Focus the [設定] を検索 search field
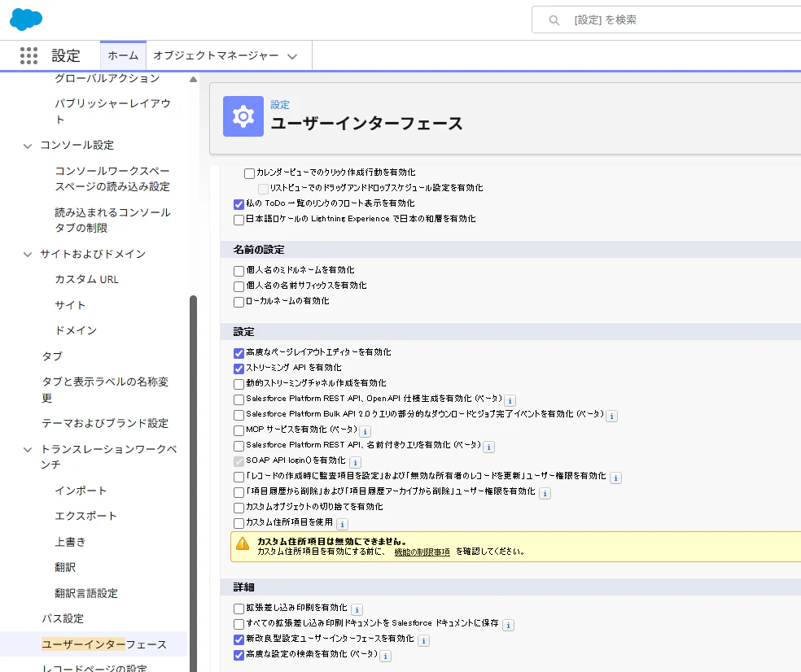 tap(666, 20)
